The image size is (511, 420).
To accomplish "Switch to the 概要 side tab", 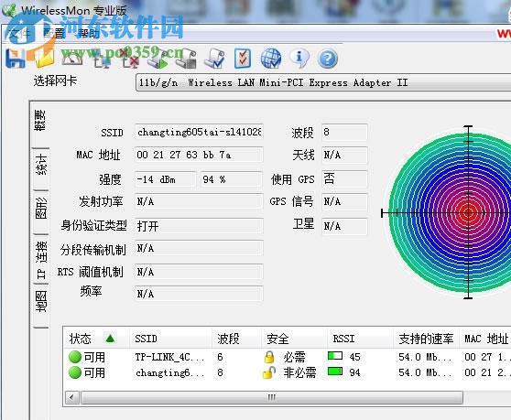I will pos(40,120).
